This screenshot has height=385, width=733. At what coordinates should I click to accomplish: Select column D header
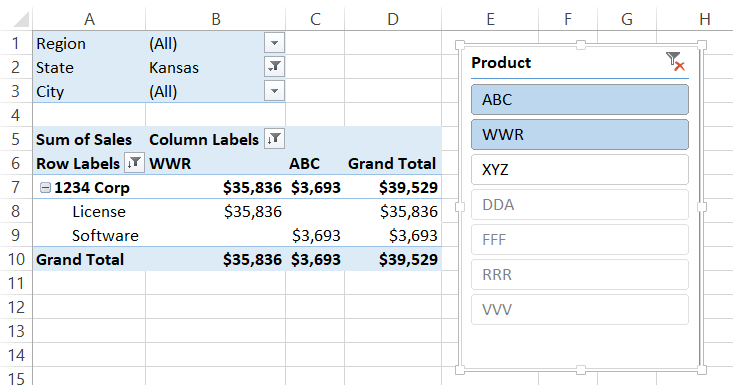(393, 19)
